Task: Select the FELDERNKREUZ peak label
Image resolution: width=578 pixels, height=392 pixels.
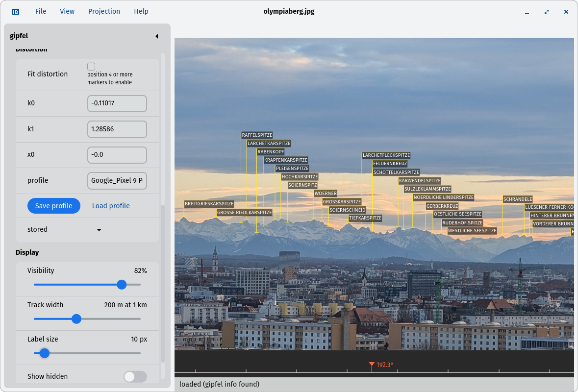Action: click(x=390, y=164)
